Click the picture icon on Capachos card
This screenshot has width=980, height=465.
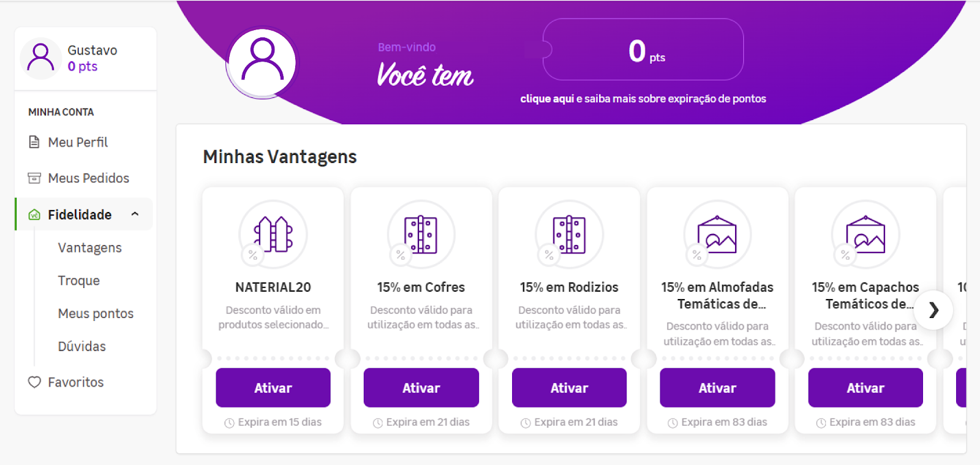(x=865, y=234)
